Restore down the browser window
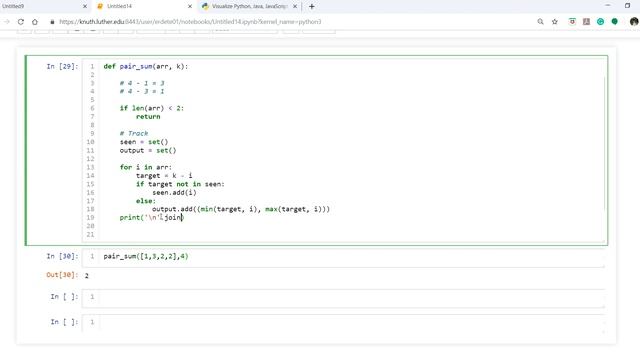The image size is (640, 360). click(x=627, y=6)
